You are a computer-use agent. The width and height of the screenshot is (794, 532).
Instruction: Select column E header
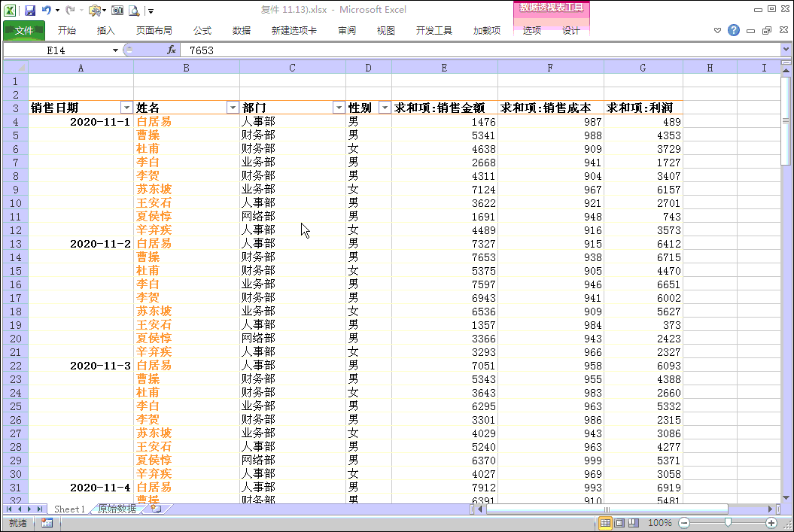pyautogui.click(x=444, y=67)
